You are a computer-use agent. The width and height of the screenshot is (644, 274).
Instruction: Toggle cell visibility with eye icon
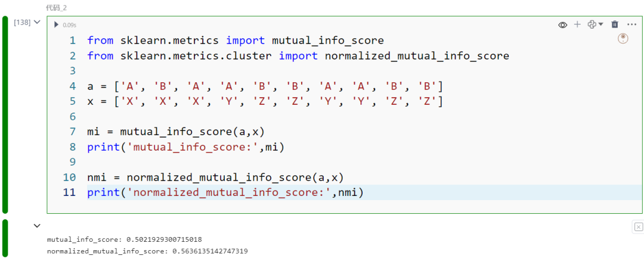(x=563, y=25)
